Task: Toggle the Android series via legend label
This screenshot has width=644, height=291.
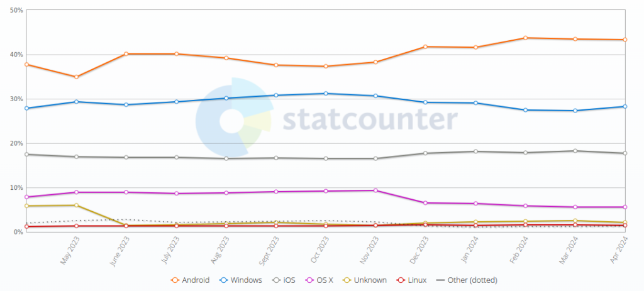Action: 195,280
